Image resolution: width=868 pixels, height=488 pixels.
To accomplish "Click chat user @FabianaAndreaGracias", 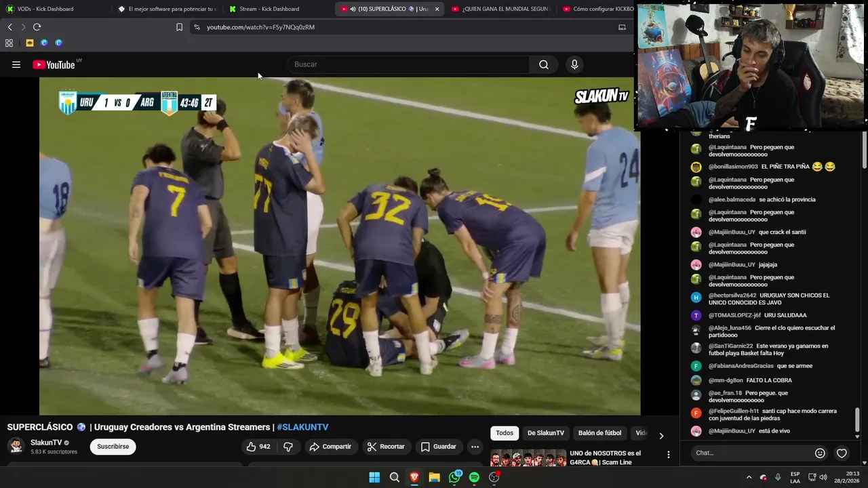I will point(741,366).
